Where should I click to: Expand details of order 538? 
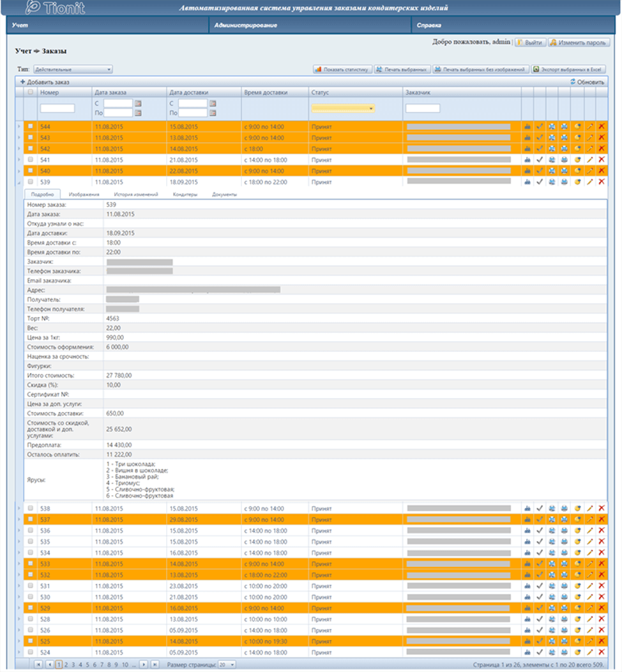[x=19, y=508]
